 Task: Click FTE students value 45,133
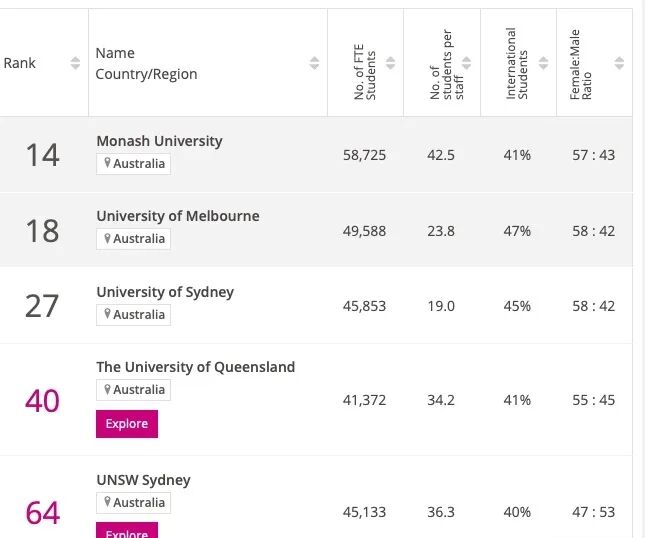364,512
